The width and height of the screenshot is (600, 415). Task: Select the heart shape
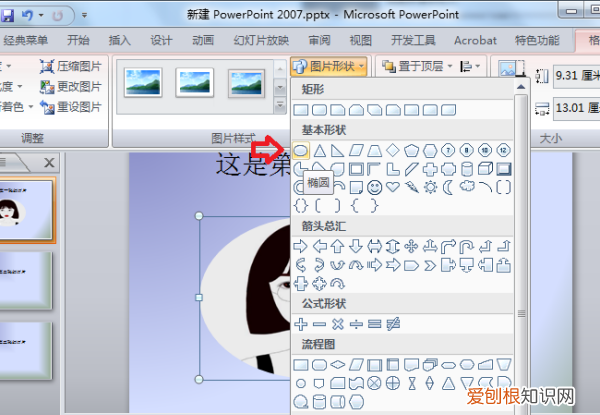tap(392, 186)
